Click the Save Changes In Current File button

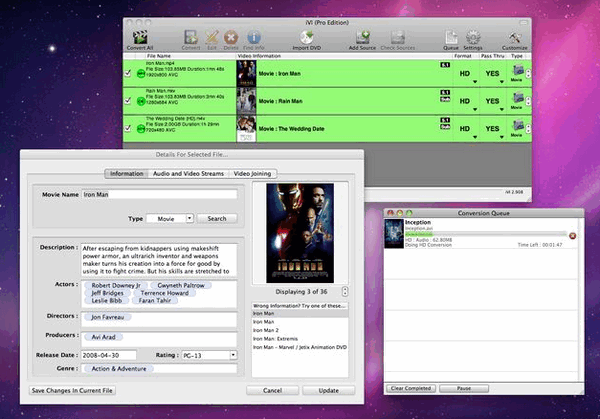tap(73, 390)
